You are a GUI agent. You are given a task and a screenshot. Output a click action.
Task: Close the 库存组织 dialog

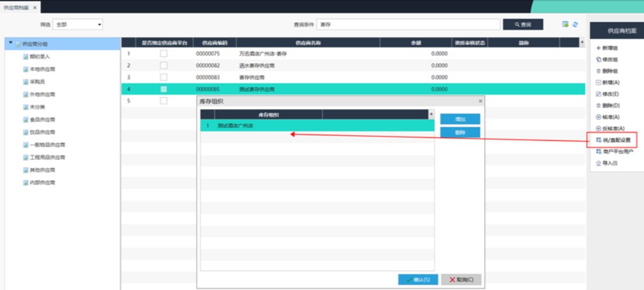tap(480, 101)
